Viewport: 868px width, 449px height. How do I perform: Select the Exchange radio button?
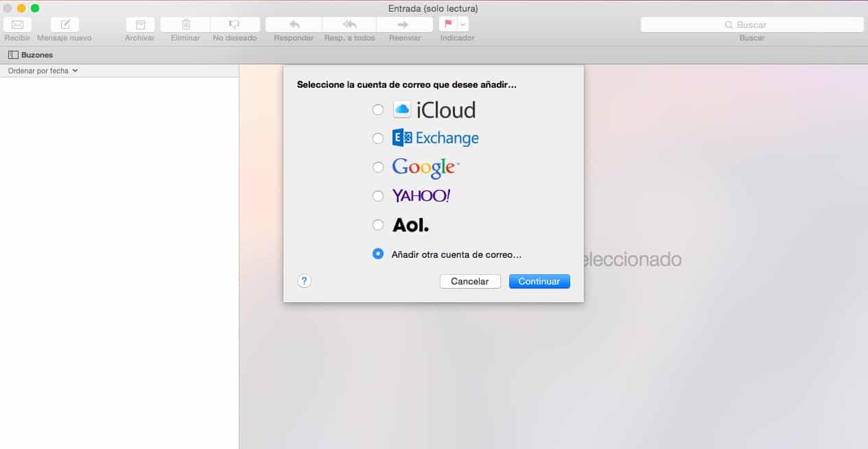pyautogui.click(x=378, y=138)
